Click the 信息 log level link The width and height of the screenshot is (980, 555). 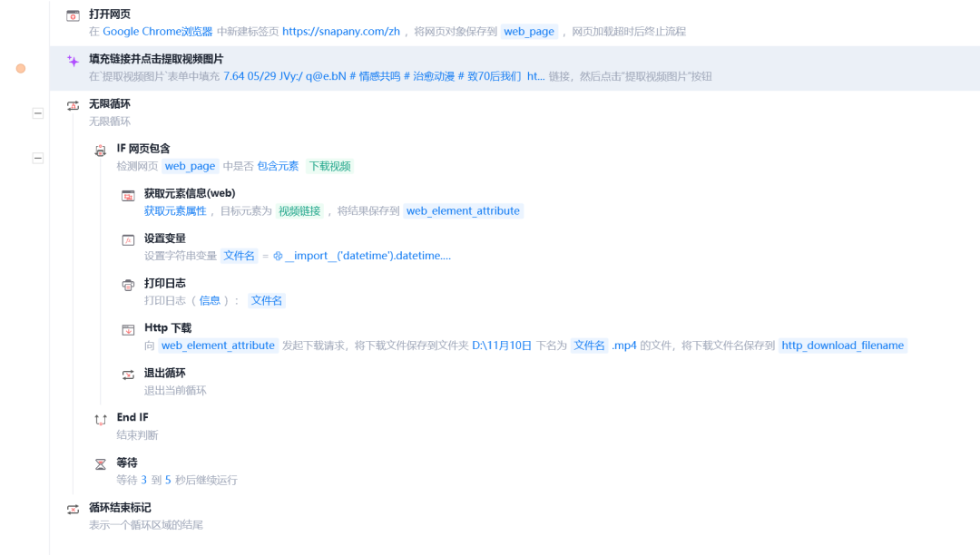(x=210, y=301)
